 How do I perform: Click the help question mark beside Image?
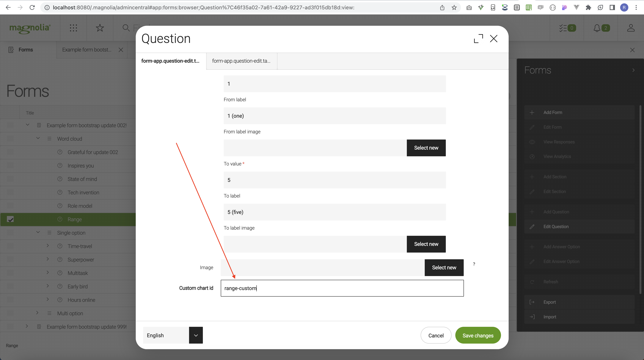tap(474, 264)
